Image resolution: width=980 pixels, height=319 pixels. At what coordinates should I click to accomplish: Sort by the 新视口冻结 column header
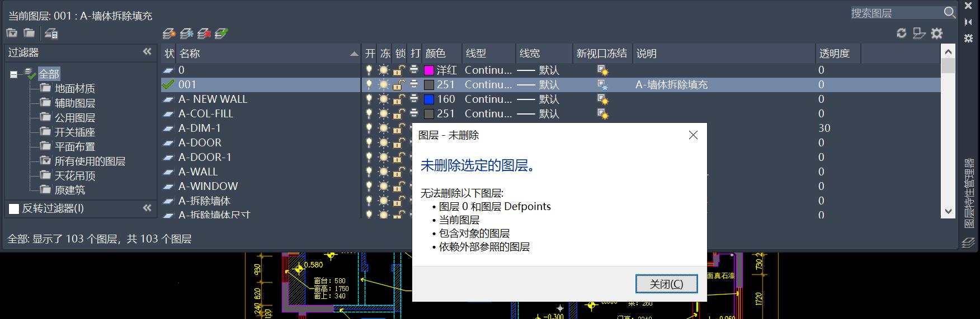pyautogui.click(x=602, y=53)
